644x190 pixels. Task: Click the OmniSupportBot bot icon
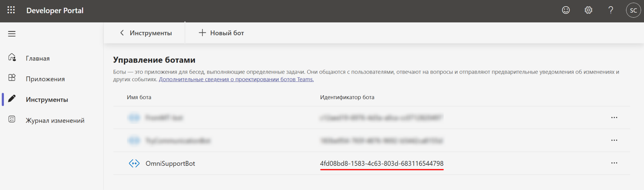(x=134, y=163)
